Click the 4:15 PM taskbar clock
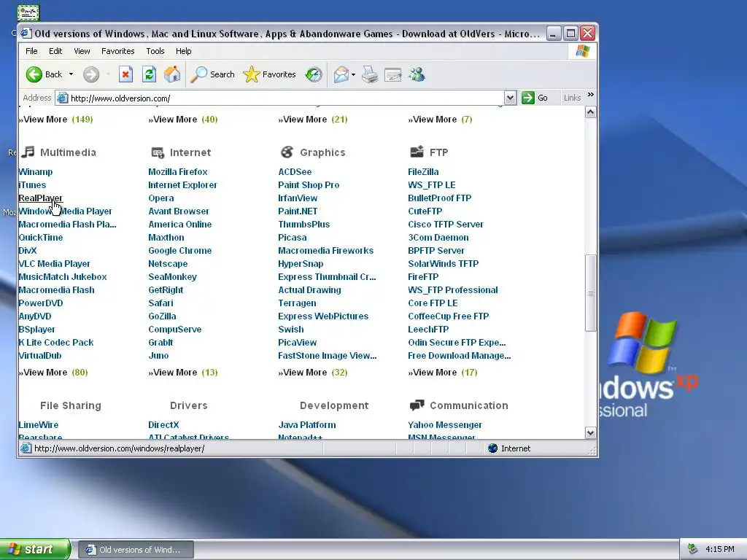This screenshot has width=747, height=560. (x=720, y=549)
